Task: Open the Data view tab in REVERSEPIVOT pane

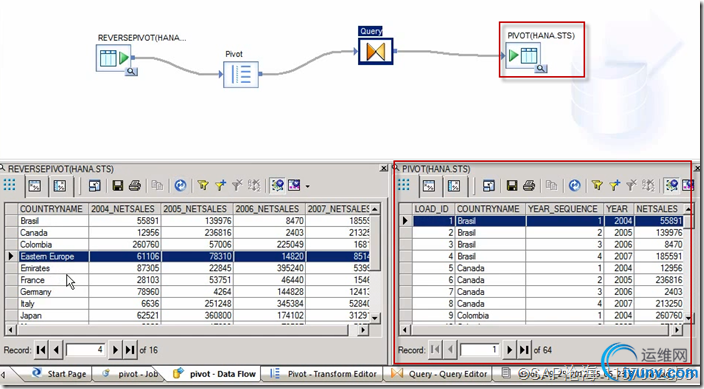Action: coord(35,186)
